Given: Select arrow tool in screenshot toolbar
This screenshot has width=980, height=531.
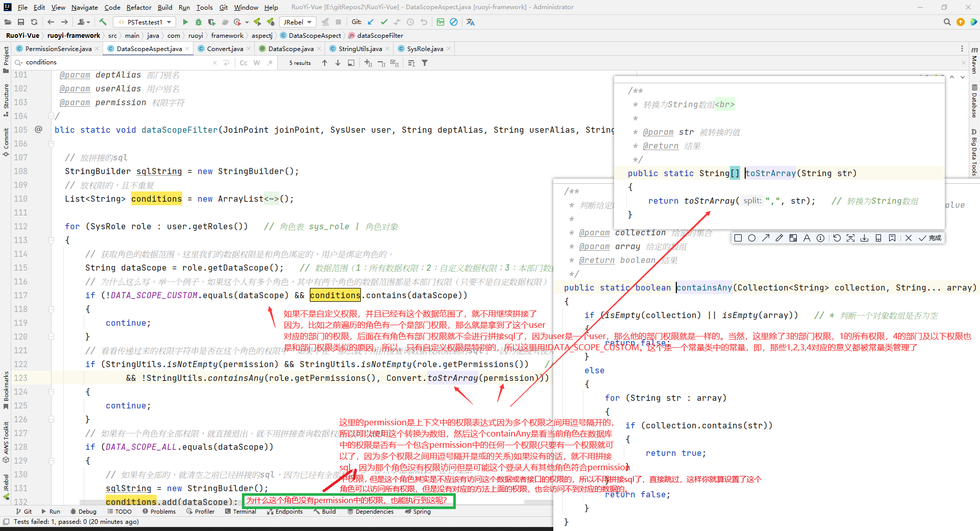Looking at the screenshot, I should pos(766,238).
